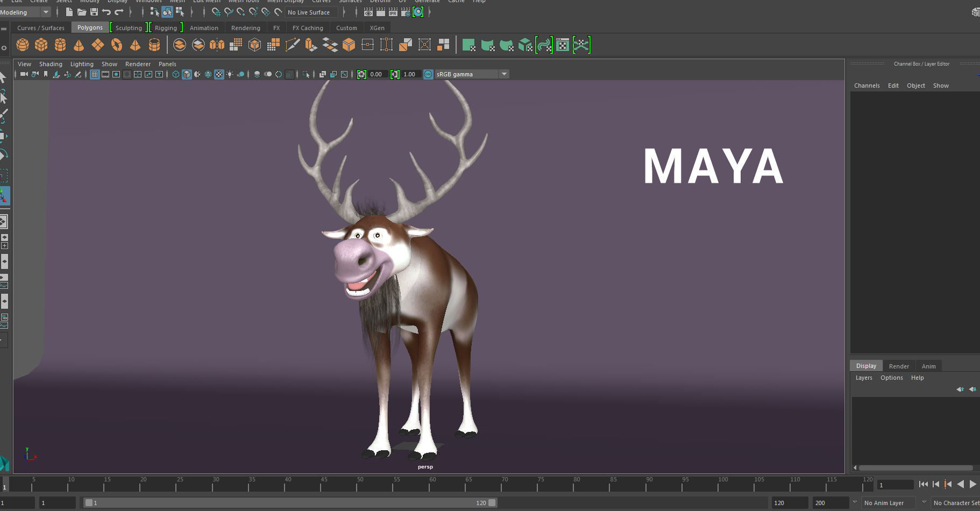Click the Snap to grids icon

coord(216,12)
